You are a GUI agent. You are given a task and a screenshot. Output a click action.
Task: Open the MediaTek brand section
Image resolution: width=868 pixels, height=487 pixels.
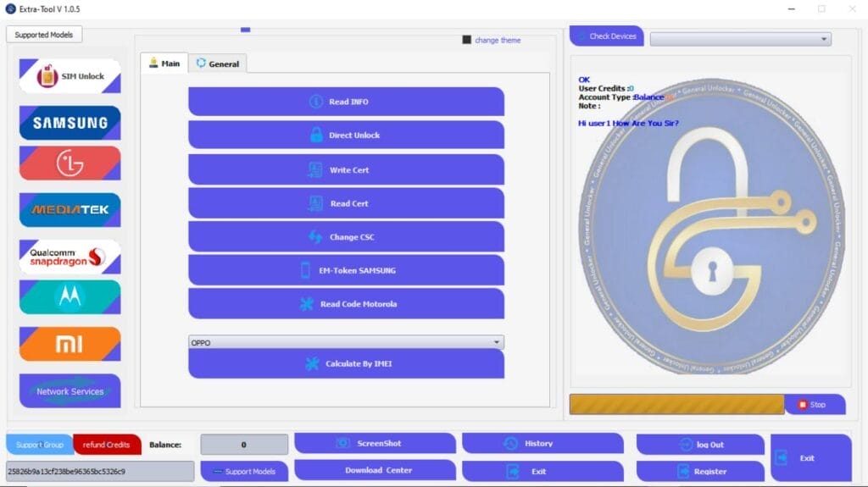coord(70,209)
